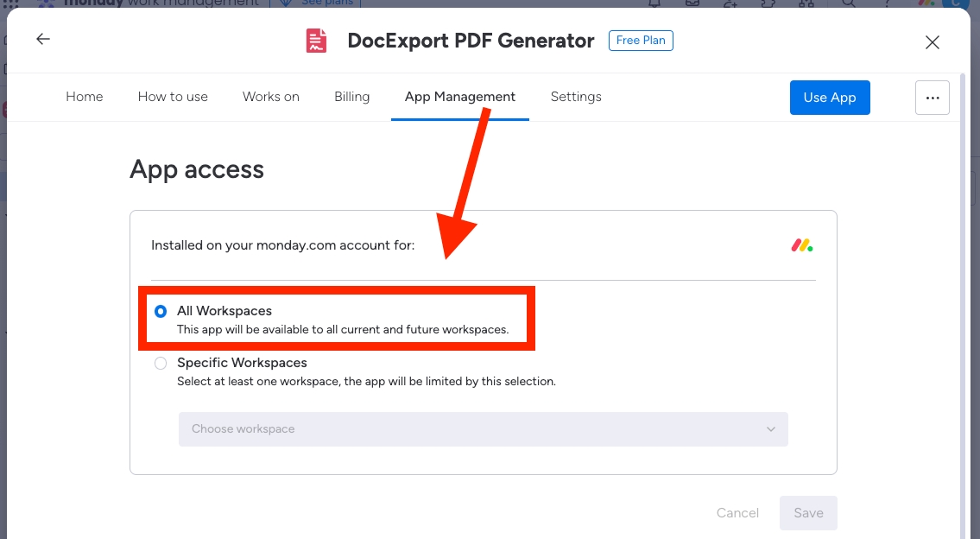Switch to the Settings tab

pyautogui.click(x=575, y=97)
